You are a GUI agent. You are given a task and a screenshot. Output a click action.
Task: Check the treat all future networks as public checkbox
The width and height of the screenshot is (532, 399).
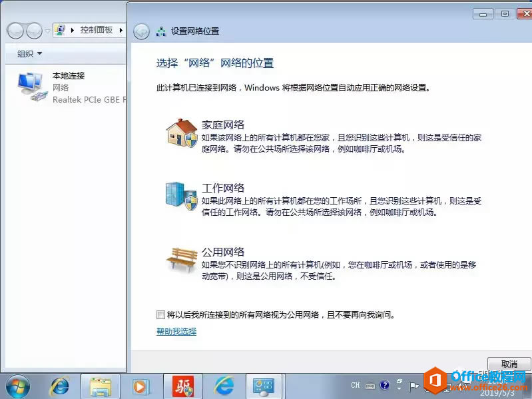160,315
